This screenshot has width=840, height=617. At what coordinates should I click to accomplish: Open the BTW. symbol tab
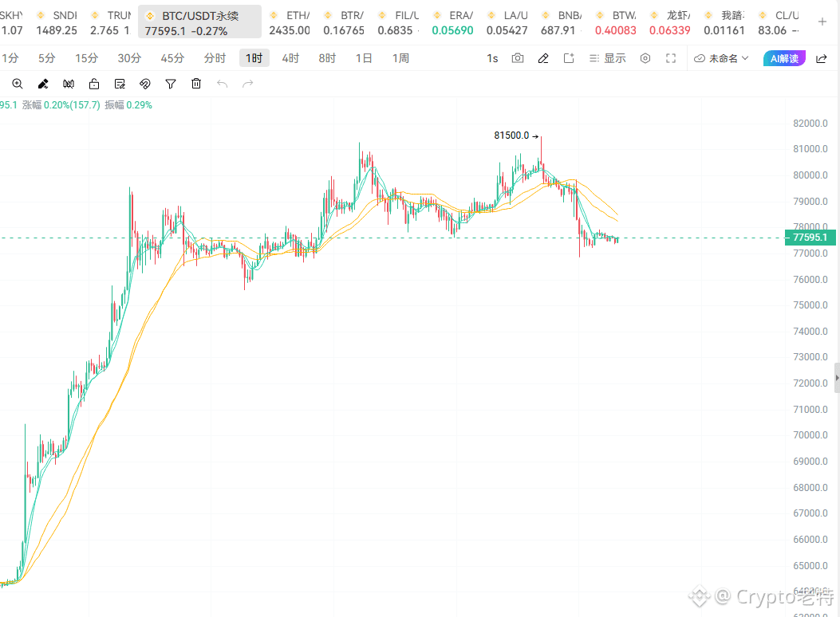point(616,22)
